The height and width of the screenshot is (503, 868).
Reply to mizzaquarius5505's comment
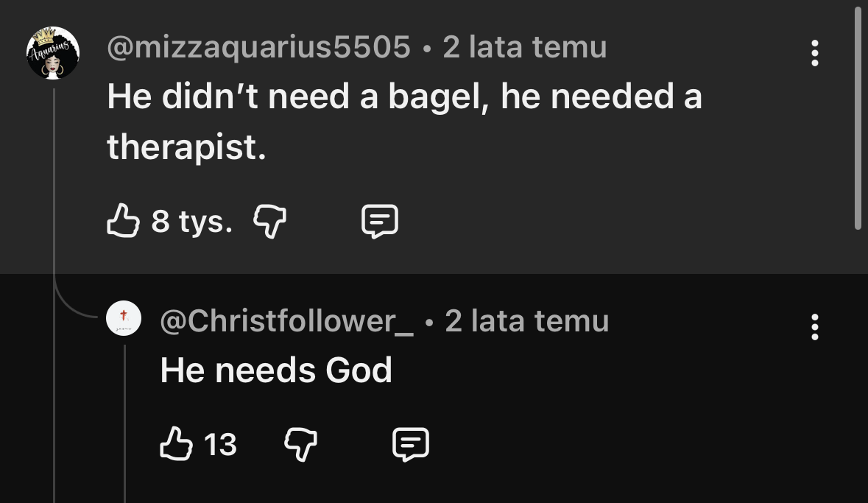[380, 221]
